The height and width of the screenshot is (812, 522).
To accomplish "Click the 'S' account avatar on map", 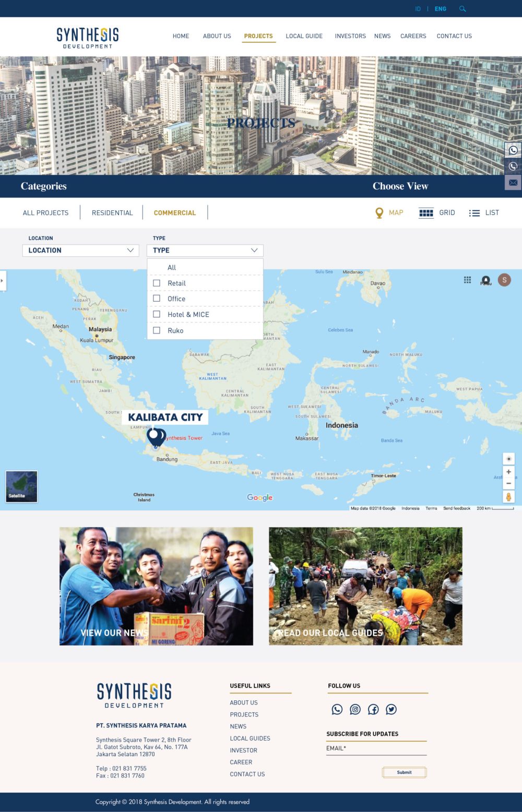I will tap(504, 280).
